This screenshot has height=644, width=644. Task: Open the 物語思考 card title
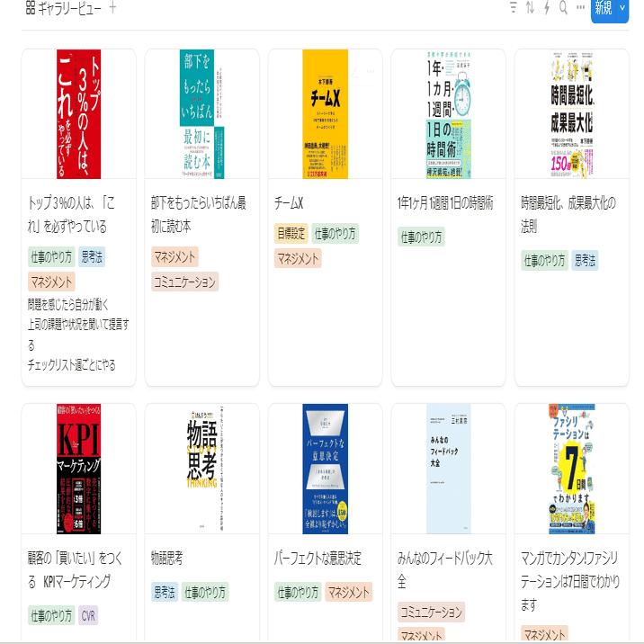pyautogui.click(x=166, y=558)
